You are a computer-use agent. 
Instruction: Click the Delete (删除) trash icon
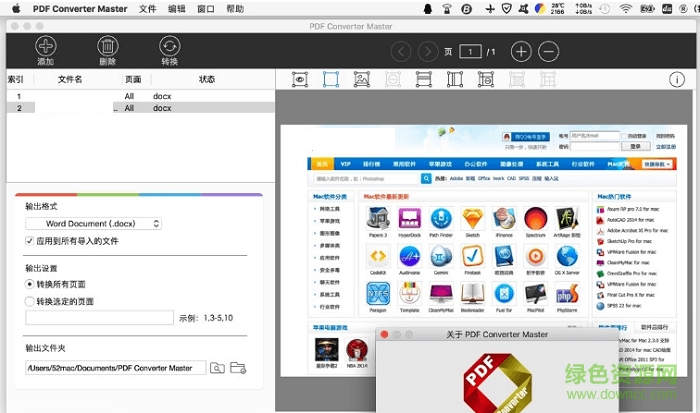coord(108,46)
